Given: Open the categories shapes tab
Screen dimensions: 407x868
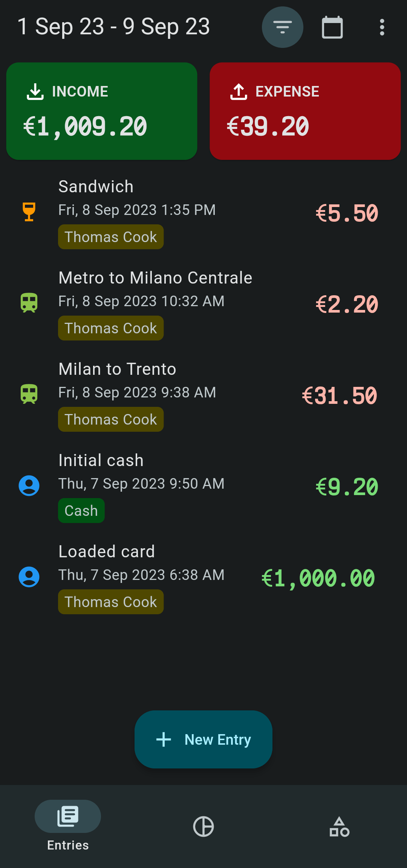Looking at the screenshot, I should (x=339, y=827).
